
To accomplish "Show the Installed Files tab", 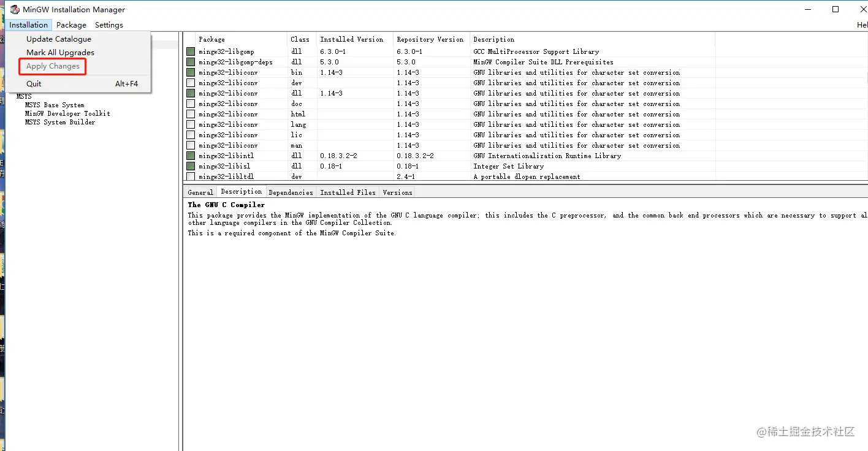I will click(348, 192).
